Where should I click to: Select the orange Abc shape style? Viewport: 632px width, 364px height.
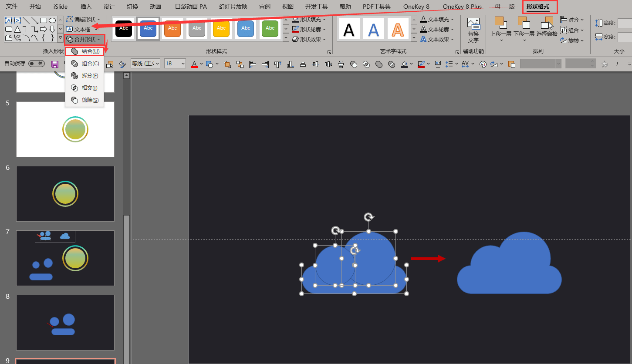coord(172,29)
